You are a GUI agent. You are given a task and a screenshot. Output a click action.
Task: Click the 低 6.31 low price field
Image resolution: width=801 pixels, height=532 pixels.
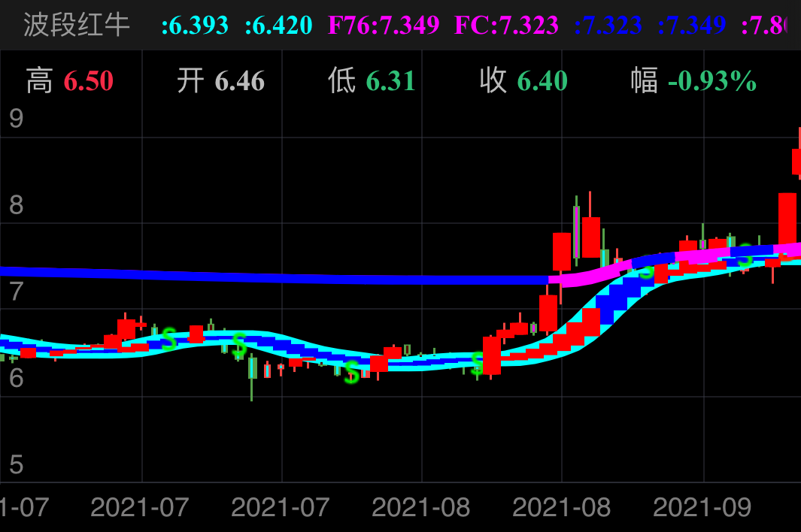point(372,80)
